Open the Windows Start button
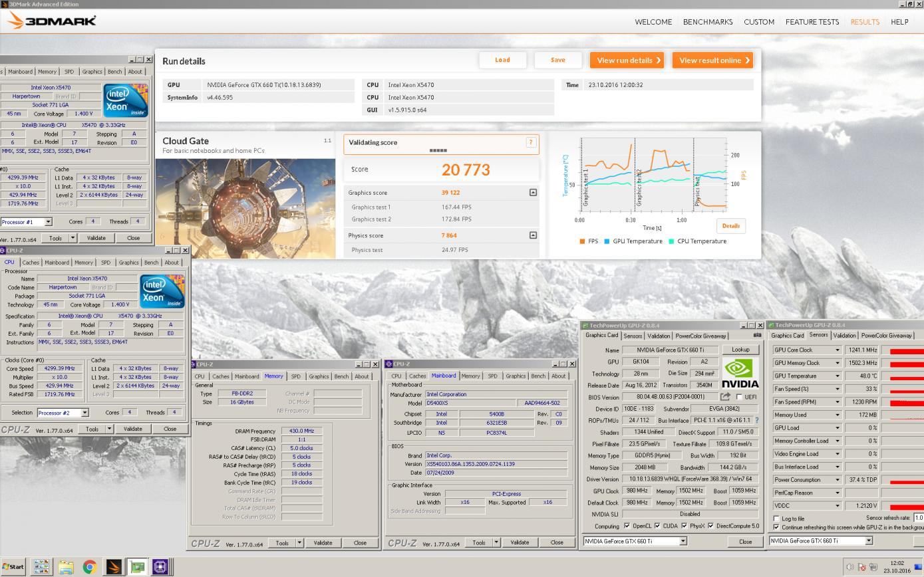This screenshot has width=924, height=577. point(13,567)
